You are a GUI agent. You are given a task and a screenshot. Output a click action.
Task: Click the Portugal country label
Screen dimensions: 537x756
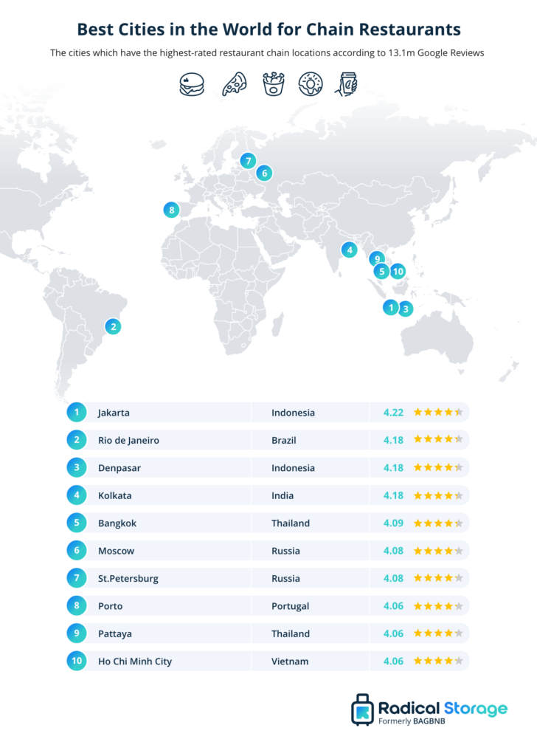point(291,606)
